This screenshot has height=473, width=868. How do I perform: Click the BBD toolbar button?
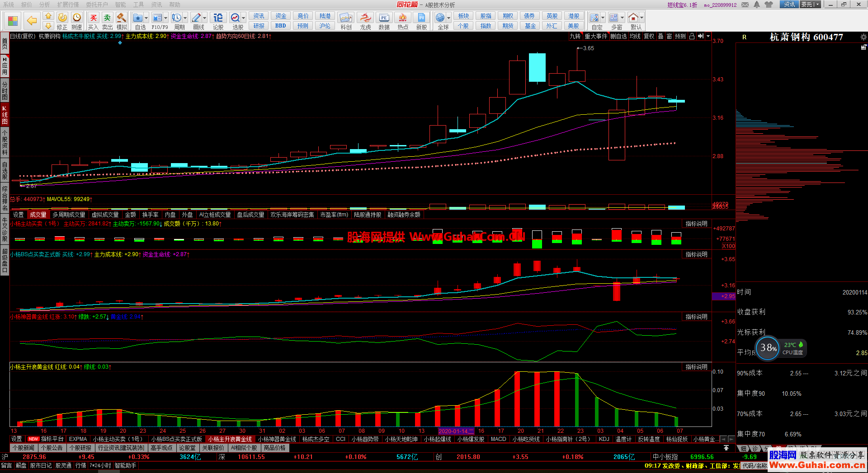point(280,26)
